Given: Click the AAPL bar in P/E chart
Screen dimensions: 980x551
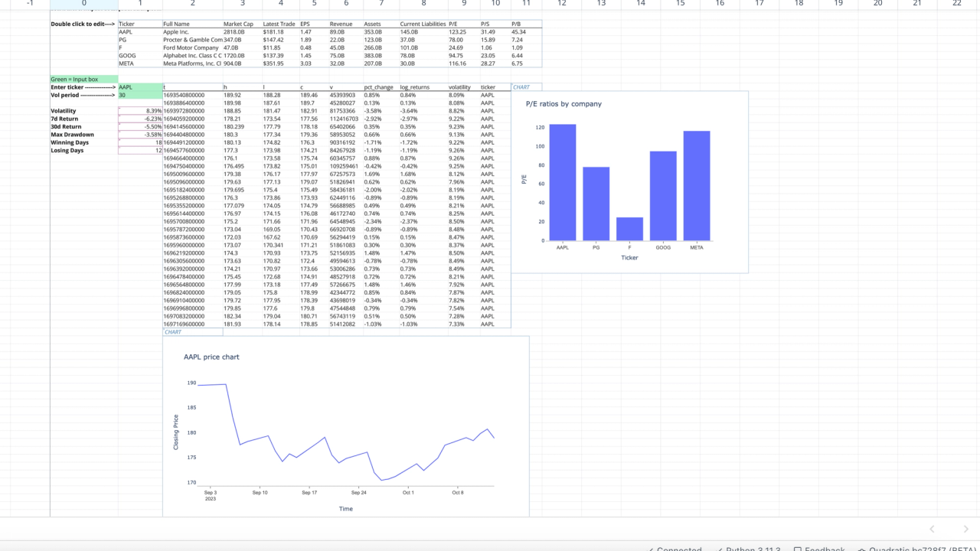Looking at the screenshot, I should (x=563, y=182).
